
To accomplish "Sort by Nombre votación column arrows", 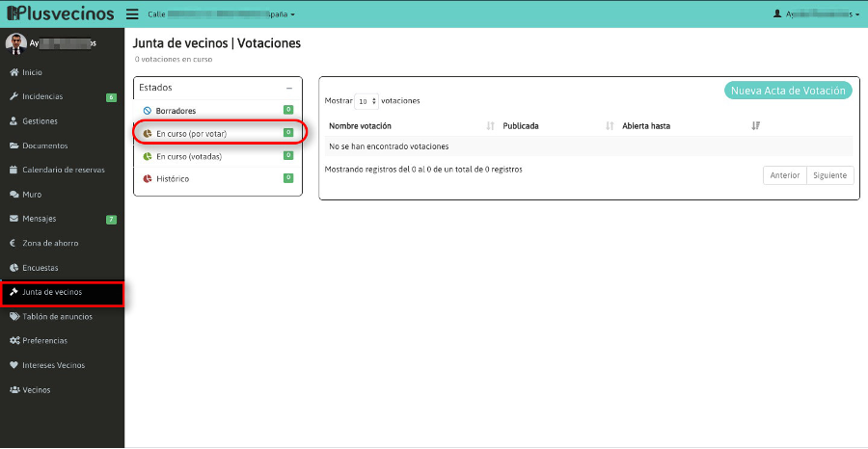I will click(x=490, y=126).
